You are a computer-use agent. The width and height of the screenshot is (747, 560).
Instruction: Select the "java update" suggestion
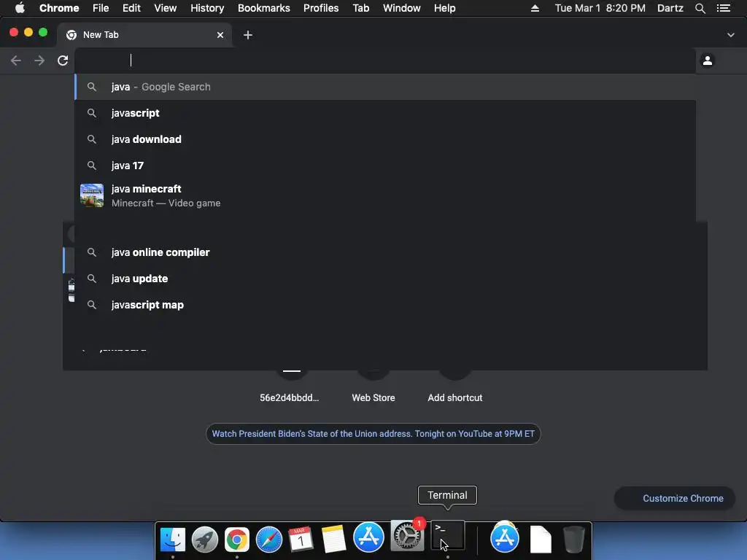coord(385,279)
